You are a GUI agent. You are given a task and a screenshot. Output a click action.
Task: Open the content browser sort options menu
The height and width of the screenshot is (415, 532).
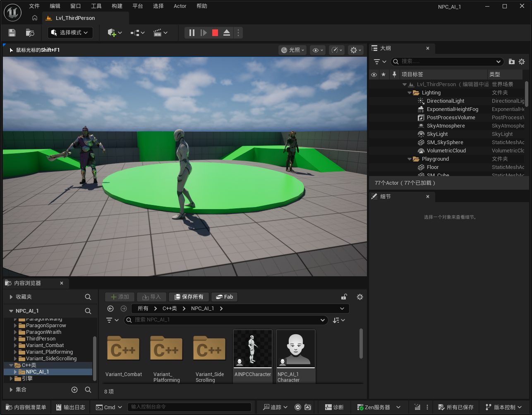tap(339, 320)
